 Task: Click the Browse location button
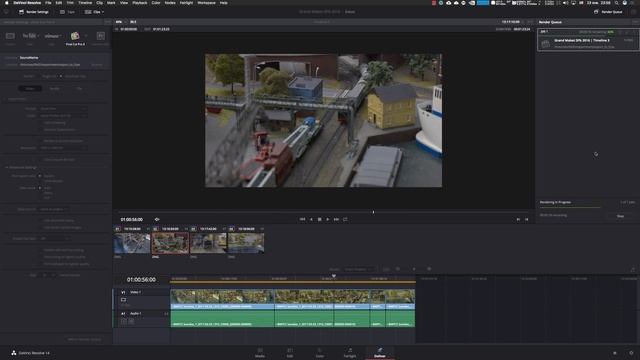[97, 65]
